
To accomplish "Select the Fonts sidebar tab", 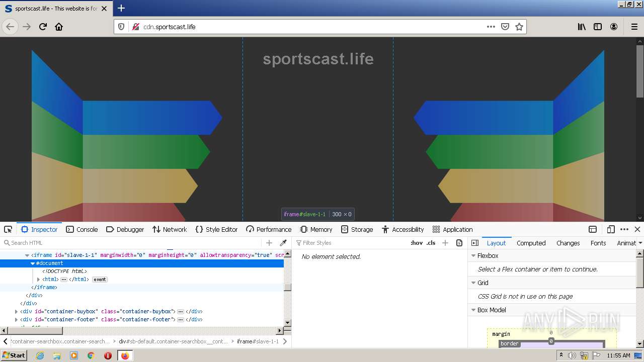I will click(x=598, y=243).
